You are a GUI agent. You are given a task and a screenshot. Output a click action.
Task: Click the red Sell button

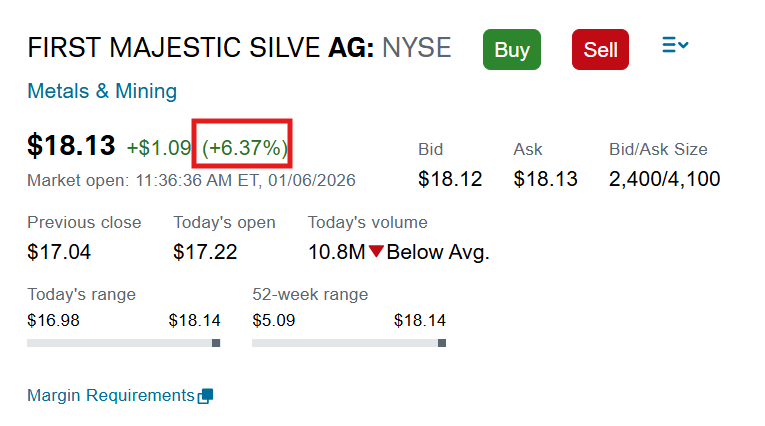(600, 49)
